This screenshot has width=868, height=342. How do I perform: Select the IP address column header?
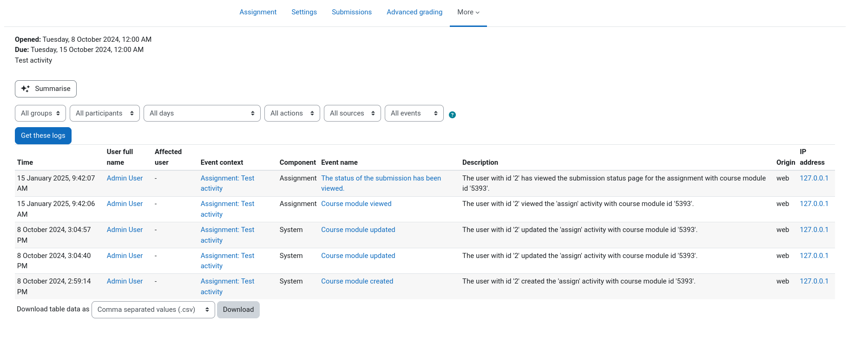pyautogui.click(x=812, y=157)
